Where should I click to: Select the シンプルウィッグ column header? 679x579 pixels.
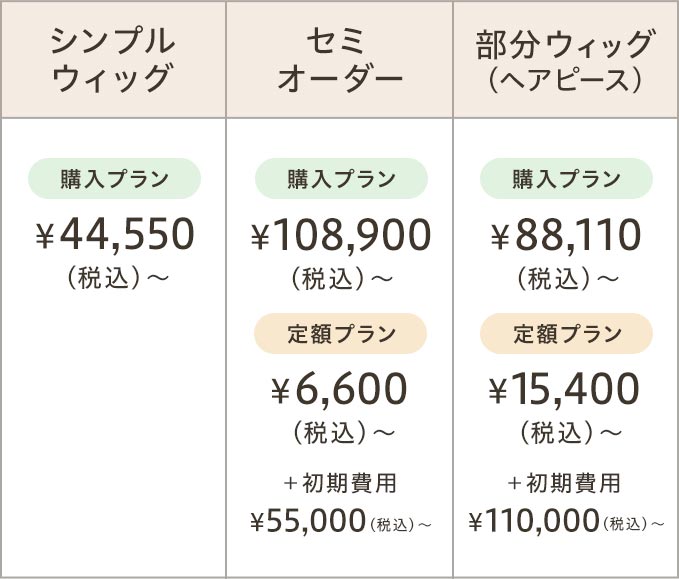[x=113, y=60]
